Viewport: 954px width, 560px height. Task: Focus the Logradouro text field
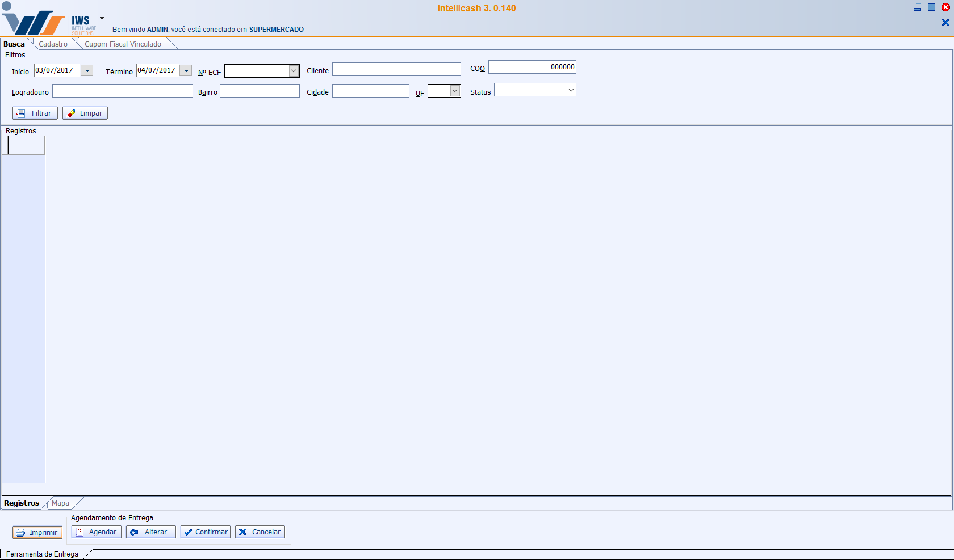[x=123, y=91]
